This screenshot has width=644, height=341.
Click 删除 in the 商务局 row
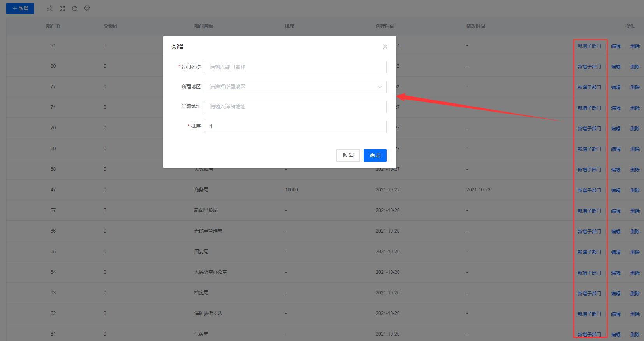635,191
